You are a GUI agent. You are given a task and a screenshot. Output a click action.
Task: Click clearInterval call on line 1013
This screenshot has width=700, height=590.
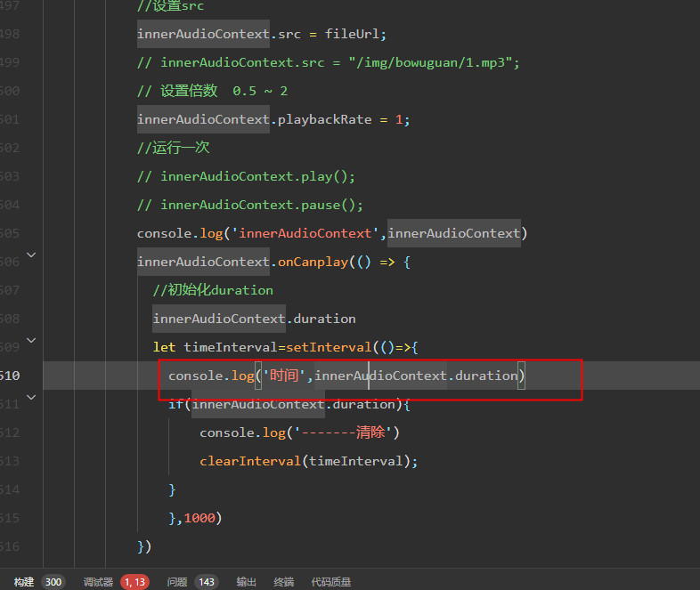(x=250, y=461)
